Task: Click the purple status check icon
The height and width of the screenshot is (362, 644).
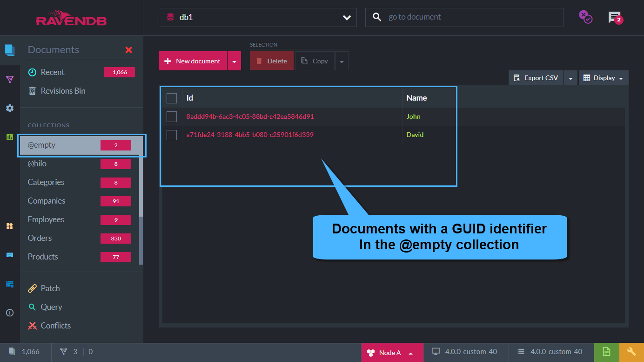Action: [585, 17]
